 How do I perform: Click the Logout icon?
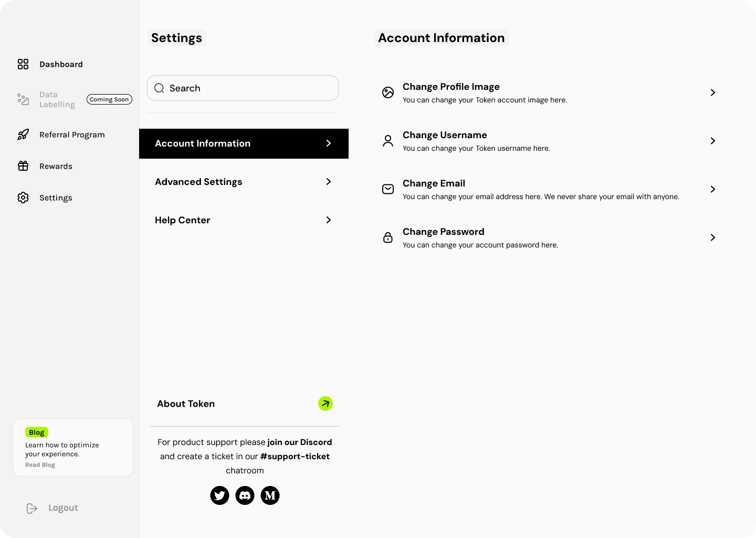[31, 508]
